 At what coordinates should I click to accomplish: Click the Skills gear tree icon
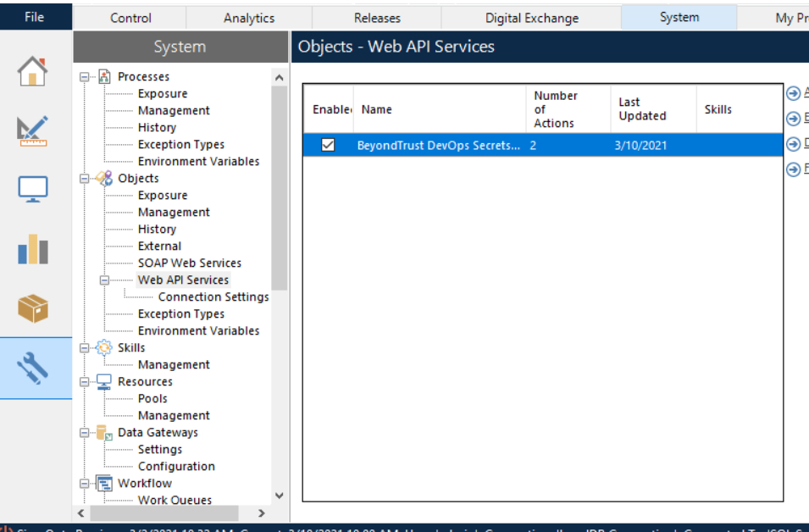coord(104,348)
